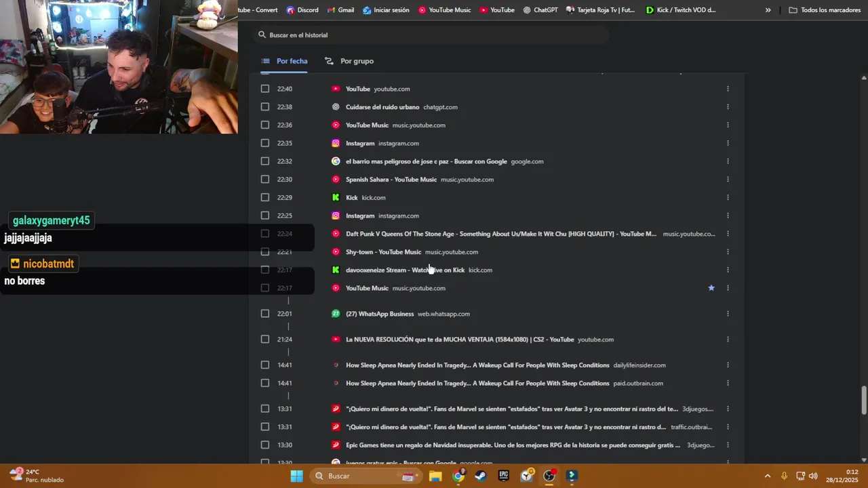
Task: Open the three-dot menu for Spanish Sahara entry
Action: click(x=728, y=180)
